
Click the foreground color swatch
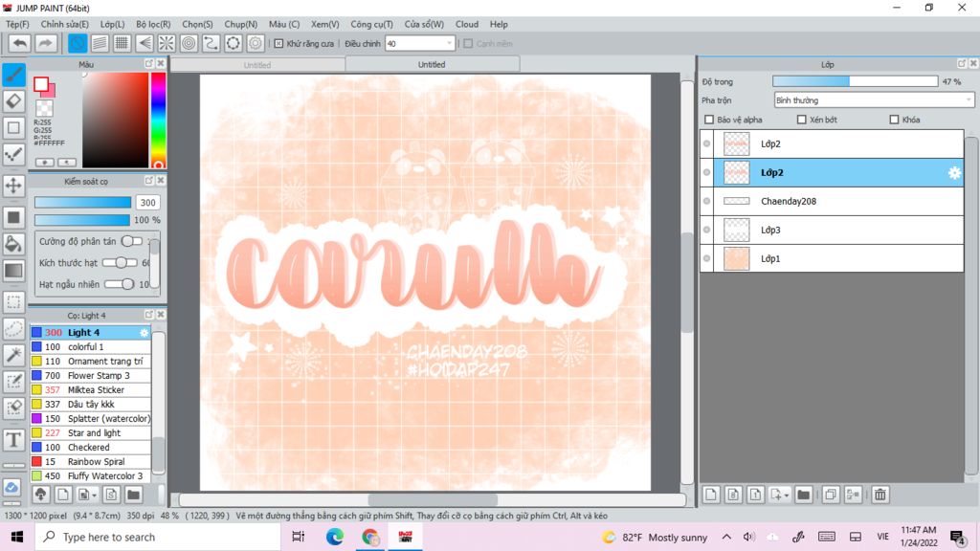41,84
